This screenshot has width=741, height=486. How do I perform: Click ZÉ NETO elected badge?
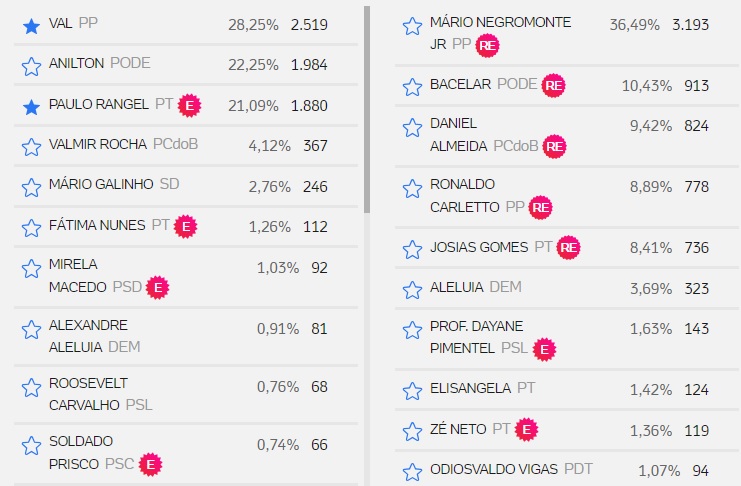[x=526, y=430]
